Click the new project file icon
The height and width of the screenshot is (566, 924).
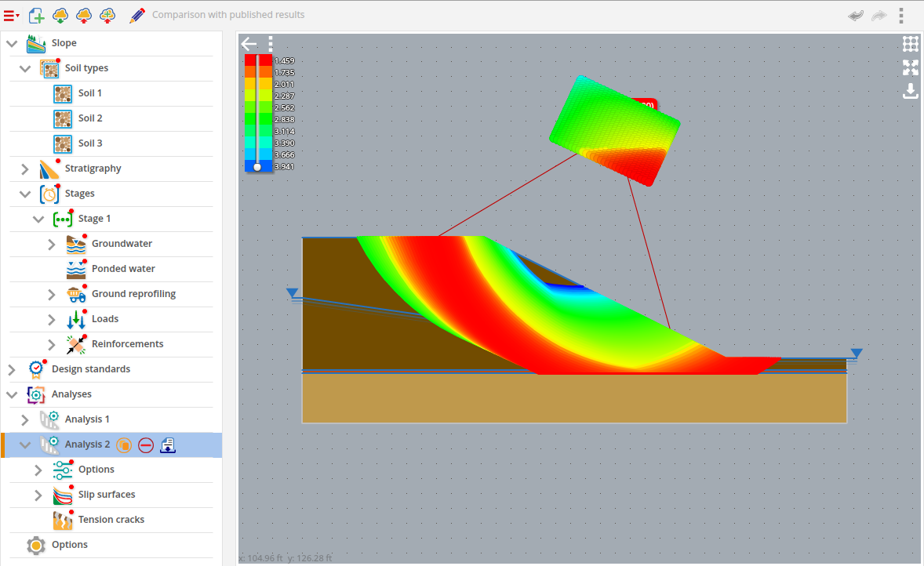36,15
